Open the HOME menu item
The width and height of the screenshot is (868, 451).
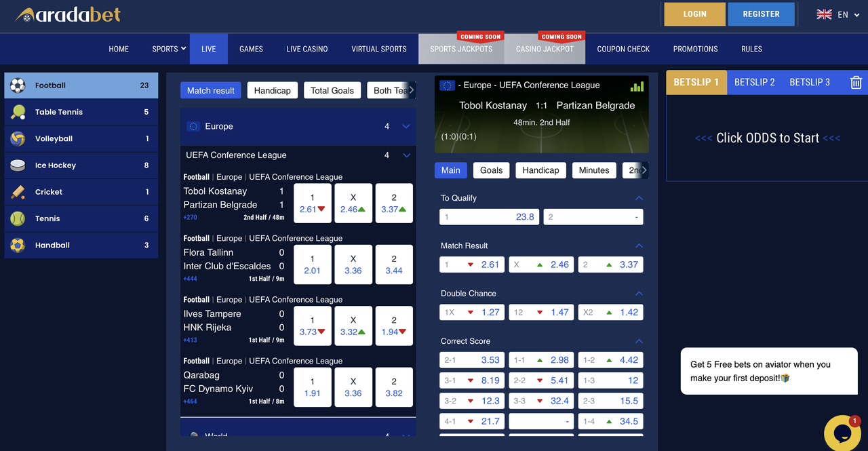pos(119,49)
